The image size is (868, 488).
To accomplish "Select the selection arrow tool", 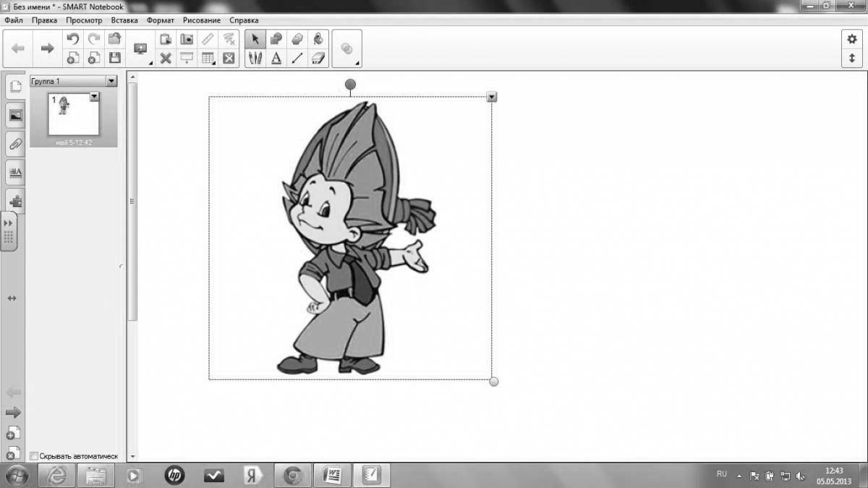I will tap(255, 40).
